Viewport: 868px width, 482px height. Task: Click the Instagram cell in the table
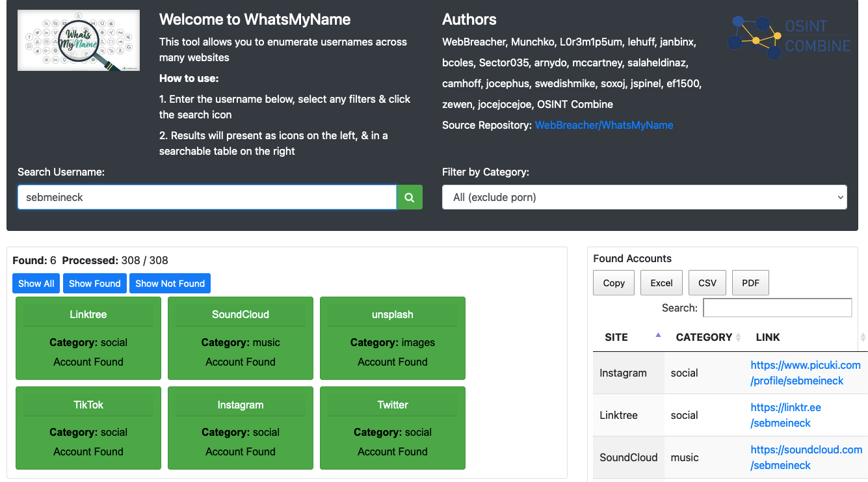point(629,373)
